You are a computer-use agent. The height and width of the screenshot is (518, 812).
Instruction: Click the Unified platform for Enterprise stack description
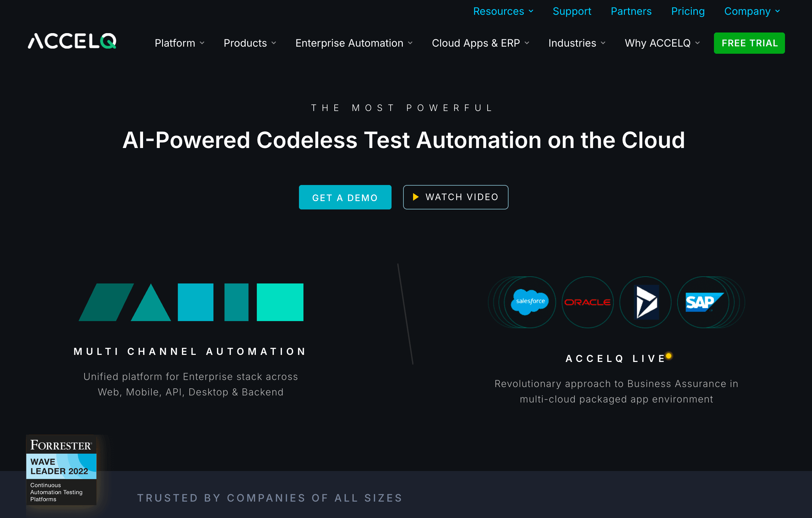(x=191, y=384)
